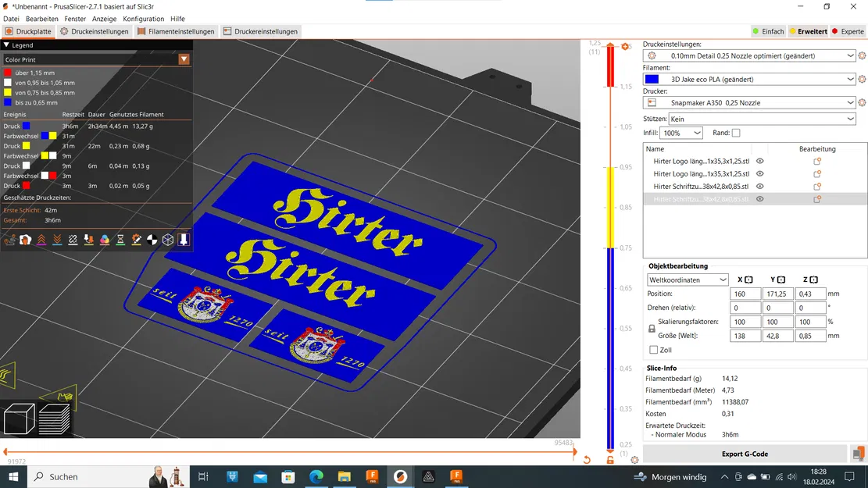Export G-code to SD card icon
Image resolution: width=868 pixels, height=488 pixels.
click(858, 454)
